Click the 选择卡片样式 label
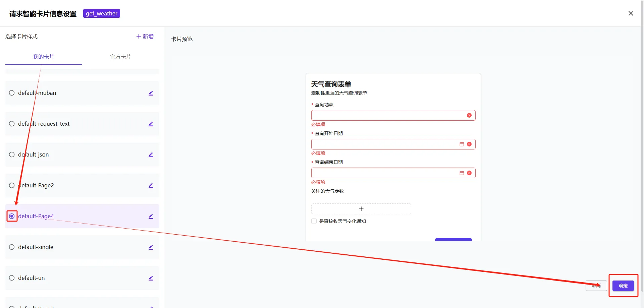This screenshot has width=644, height=308. point(21,37)
